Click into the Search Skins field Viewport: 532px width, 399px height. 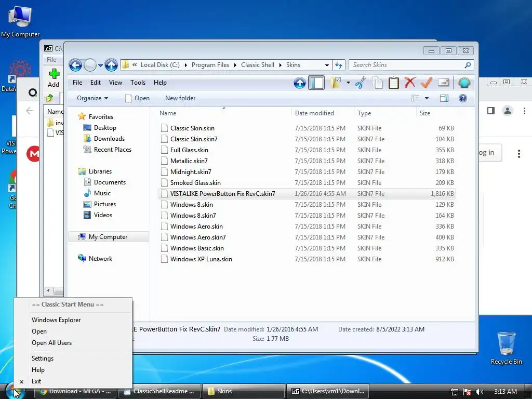[406, 65]
